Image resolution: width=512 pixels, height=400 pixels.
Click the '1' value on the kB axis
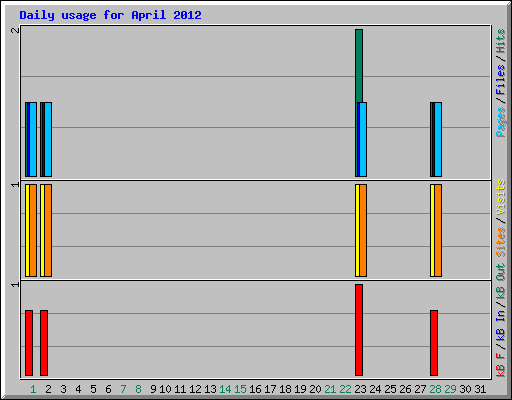15,285
